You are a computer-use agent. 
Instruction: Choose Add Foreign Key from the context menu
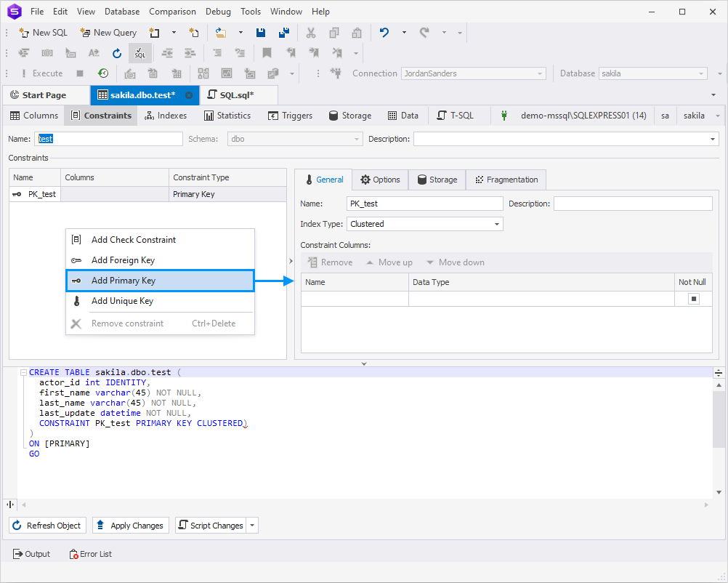coord(122,260)
